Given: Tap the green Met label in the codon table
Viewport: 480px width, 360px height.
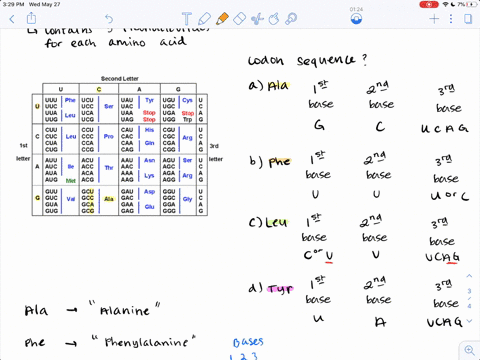Looking at the screenshot, I should pyautogui.click(x=71, y=181).
